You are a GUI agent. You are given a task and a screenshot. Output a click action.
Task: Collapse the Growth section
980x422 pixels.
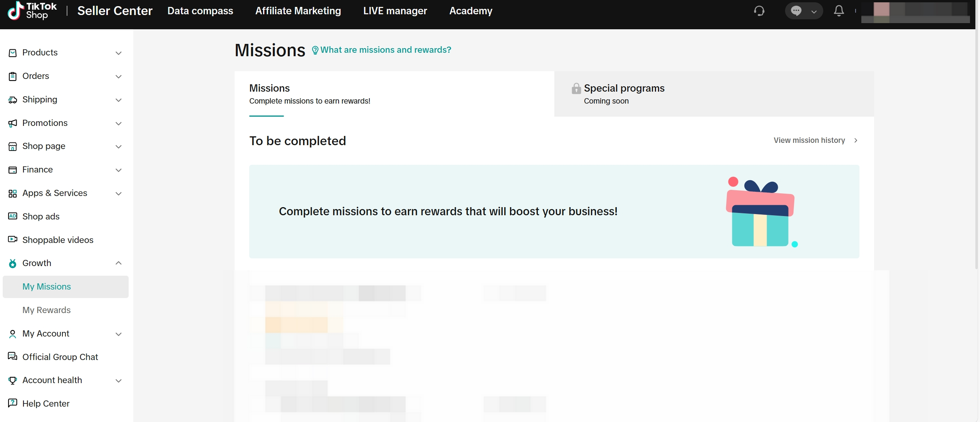point(119,263)
